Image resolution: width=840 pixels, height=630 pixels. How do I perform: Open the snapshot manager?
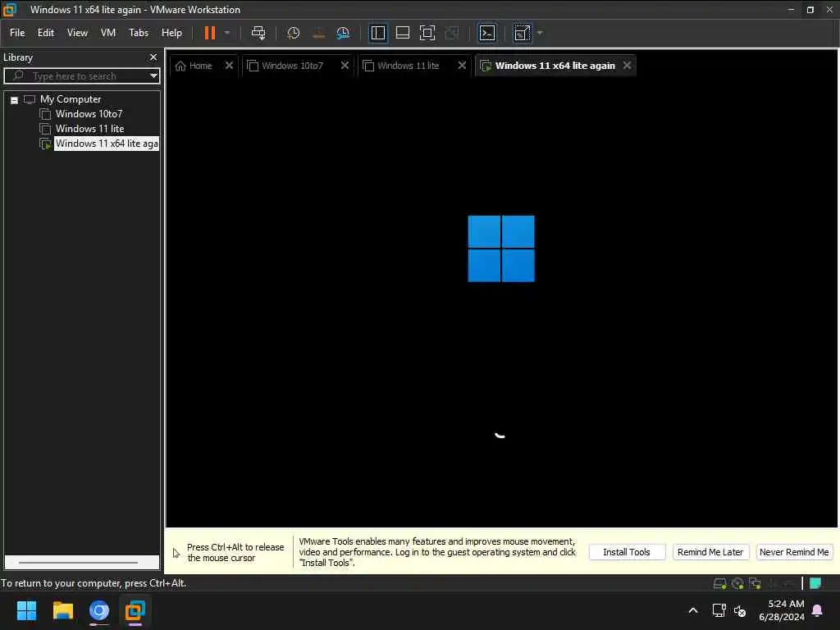click(343, 33)
